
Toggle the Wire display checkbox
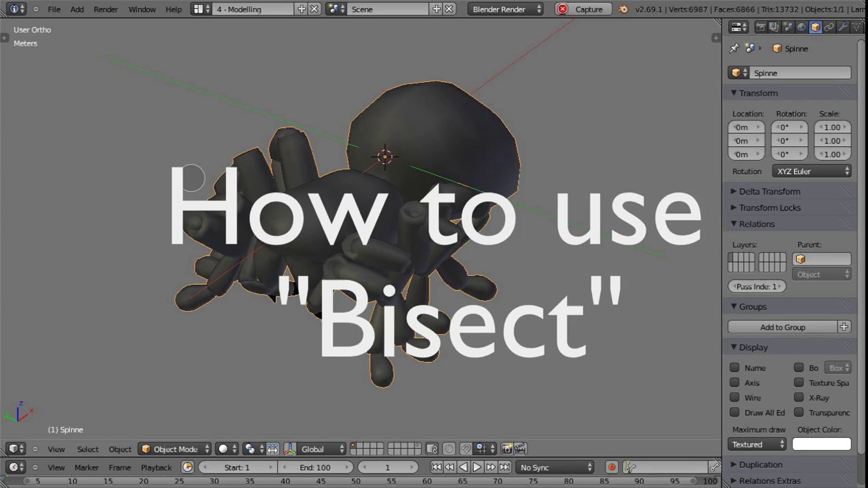coord(735,398)
